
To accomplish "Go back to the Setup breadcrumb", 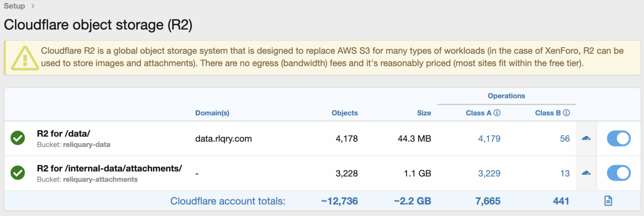I will 15,6.
